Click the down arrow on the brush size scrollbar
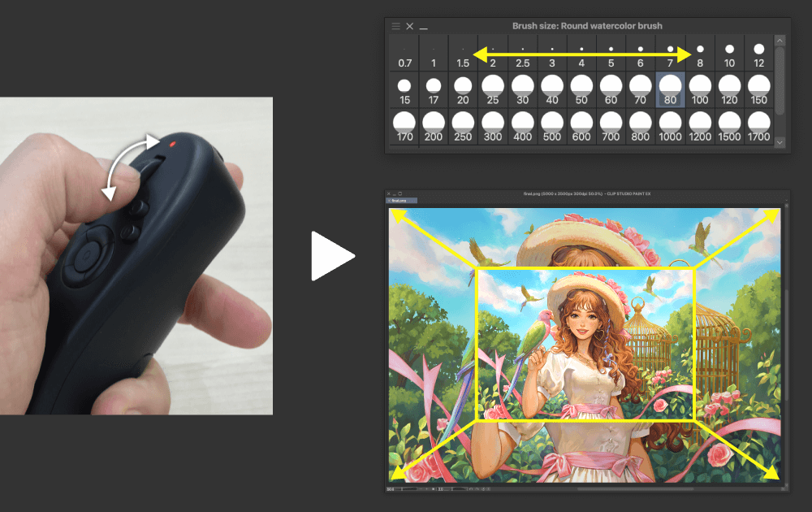This screenshot has height=512, width=812. (780, 144)
